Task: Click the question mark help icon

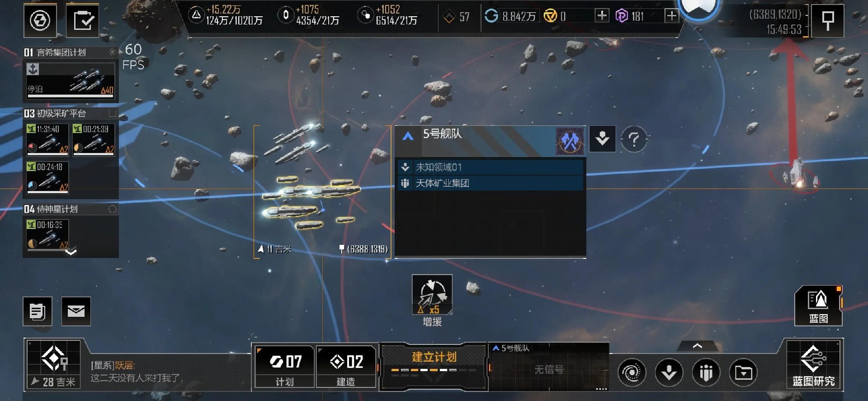Action: (x=634, y=139)
